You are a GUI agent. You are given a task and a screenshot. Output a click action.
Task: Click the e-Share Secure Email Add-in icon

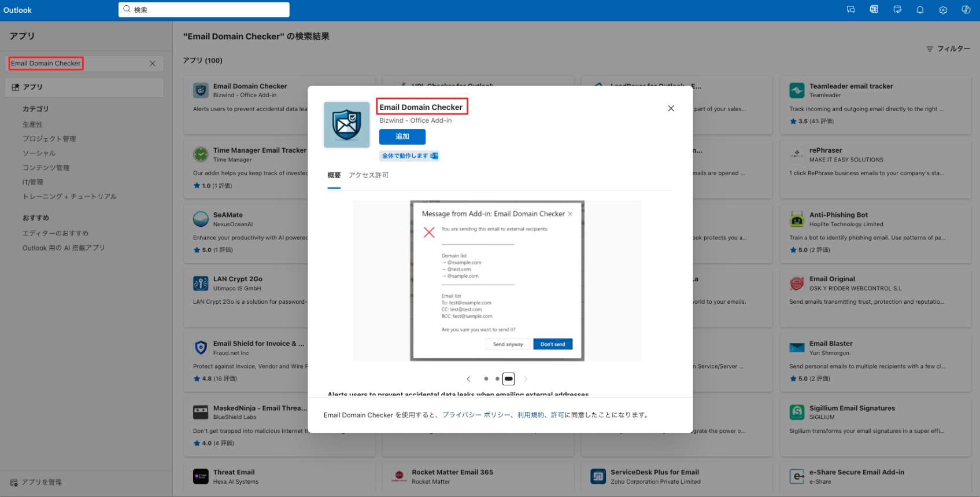click(797, 477)
